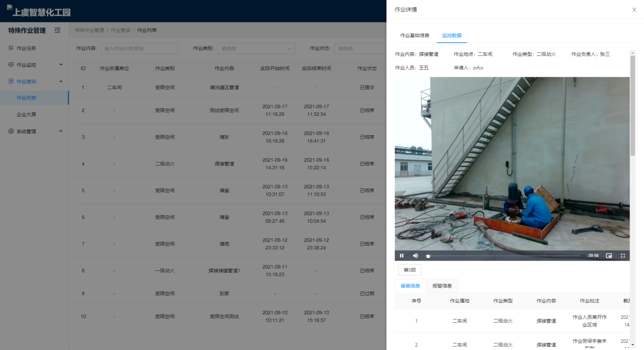Select the 留痕信息 tab
Screen dimensions: 644x350
[410, 286]
